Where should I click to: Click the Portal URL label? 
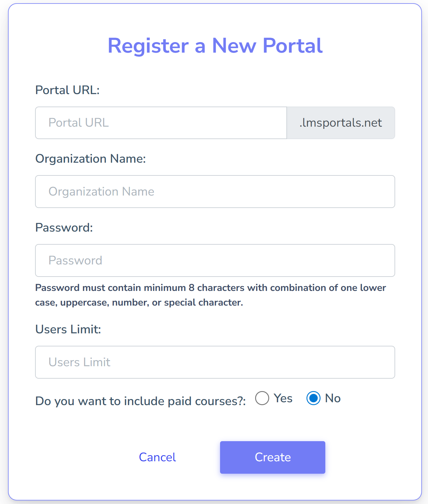click(67, 90)
